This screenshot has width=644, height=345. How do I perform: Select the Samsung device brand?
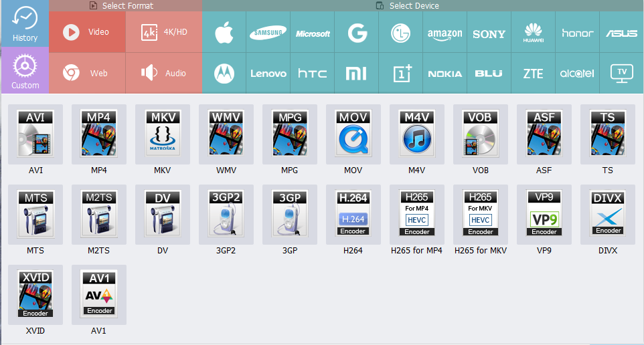pyautogui.click(x=268, y=32)
